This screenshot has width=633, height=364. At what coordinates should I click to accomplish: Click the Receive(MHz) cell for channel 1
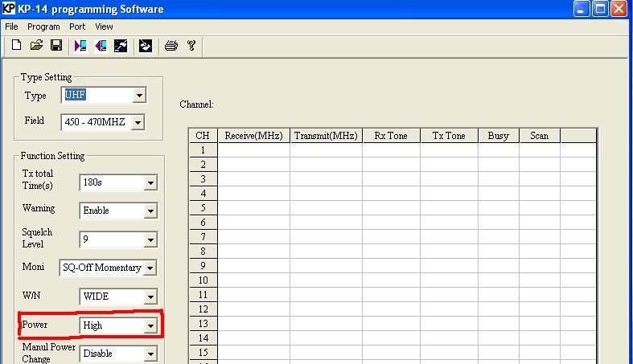pyautogui.click(x=253, y=150)
